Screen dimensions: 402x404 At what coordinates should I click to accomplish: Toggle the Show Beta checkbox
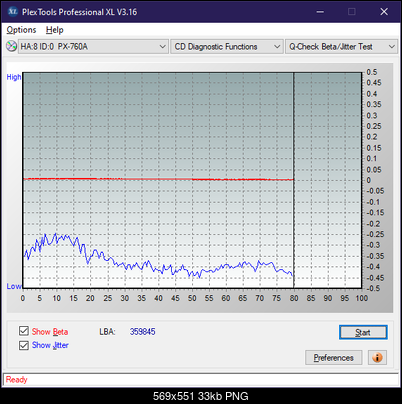pyautogui.click(x=24, y=331)
